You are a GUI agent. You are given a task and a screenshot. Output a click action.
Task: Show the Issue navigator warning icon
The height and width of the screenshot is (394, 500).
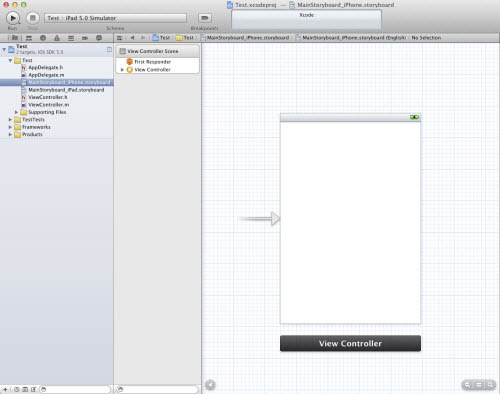coord(57,38)
